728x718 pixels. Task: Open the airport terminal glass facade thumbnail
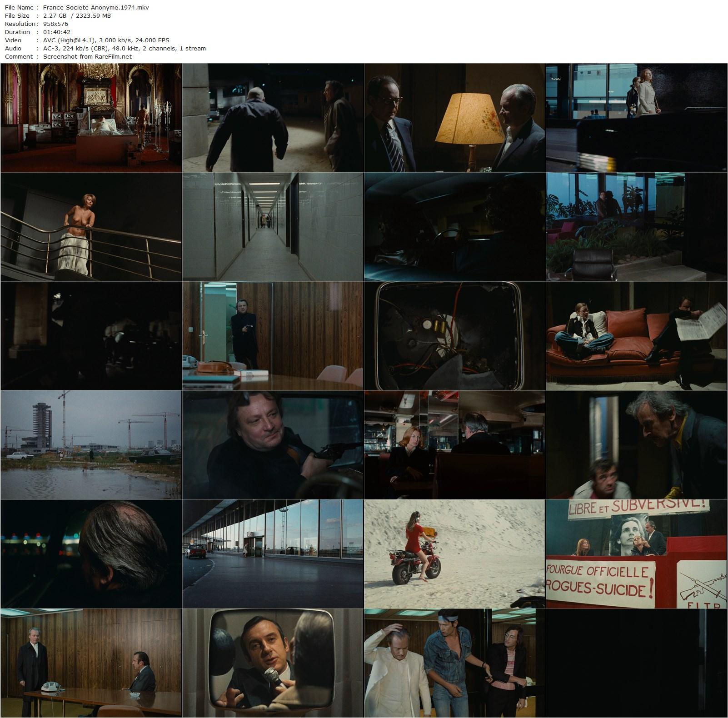click(x=273, y=554)
